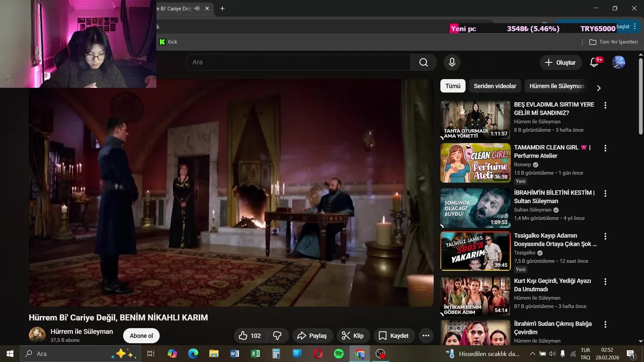644x362 pixels.
Task: Select the Hürrem ile Süleyman filter chip
Action: pyautogui.click(x=556, y=86)
